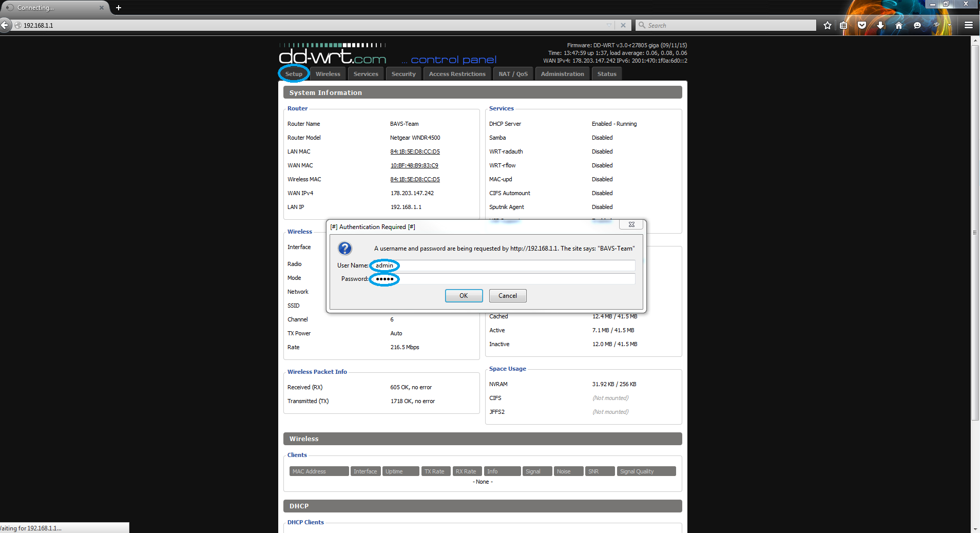Click the Password input field

pyautogui.click(x=503, y=279)
